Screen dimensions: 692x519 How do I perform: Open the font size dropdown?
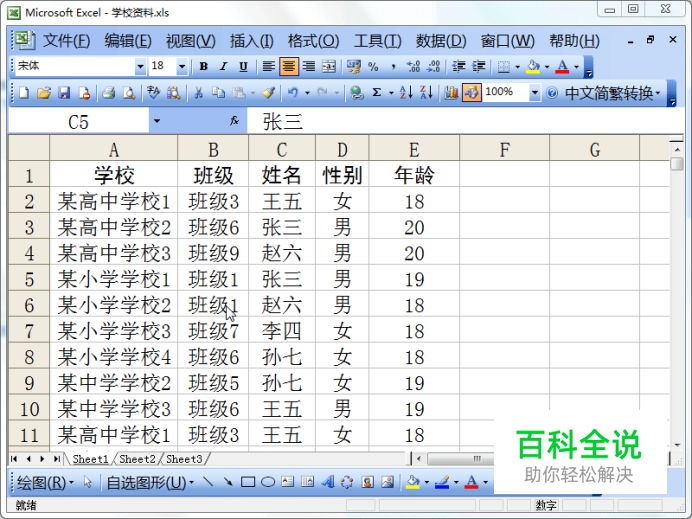click(182, 67)
